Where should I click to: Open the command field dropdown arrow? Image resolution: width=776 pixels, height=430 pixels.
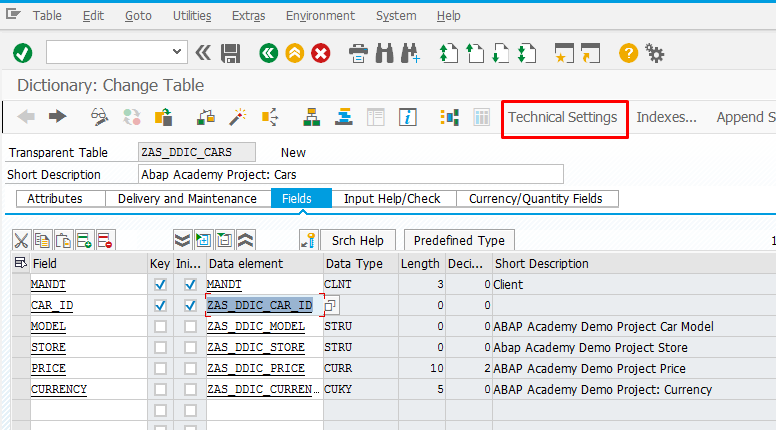coord(177,52)
